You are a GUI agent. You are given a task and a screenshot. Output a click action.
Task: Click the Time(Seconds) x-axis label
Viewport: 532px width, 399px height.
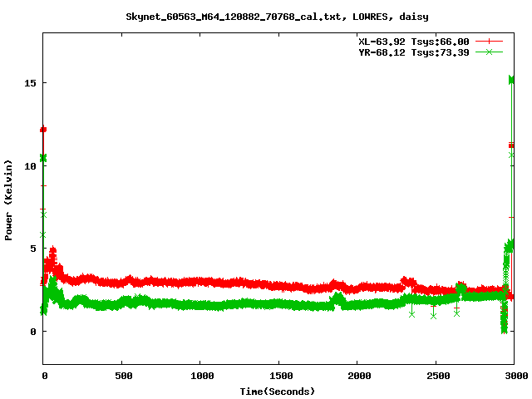pos(278,391)
